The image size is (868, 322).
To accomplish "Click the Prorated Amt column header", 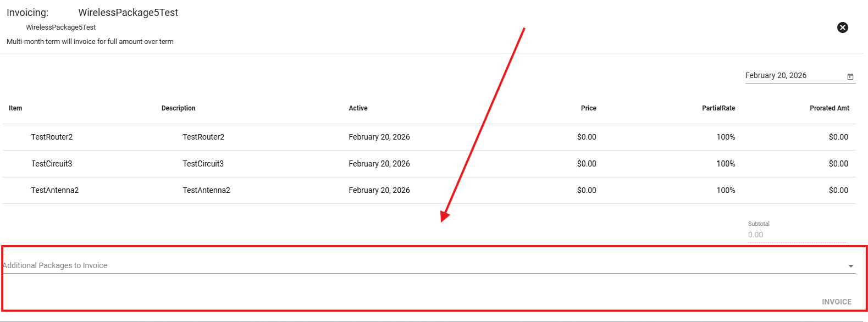I will coord(829,108).
